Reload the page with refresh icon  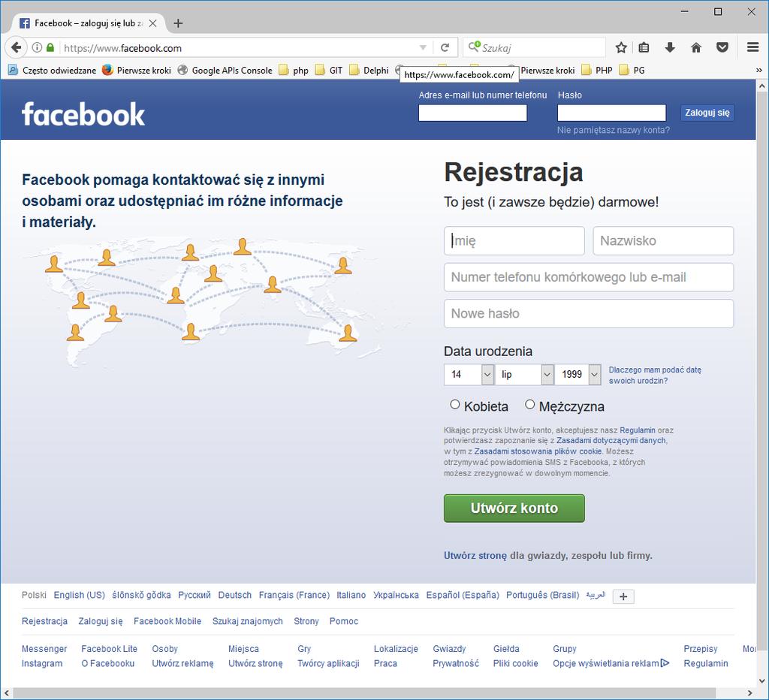pos(445,47)
